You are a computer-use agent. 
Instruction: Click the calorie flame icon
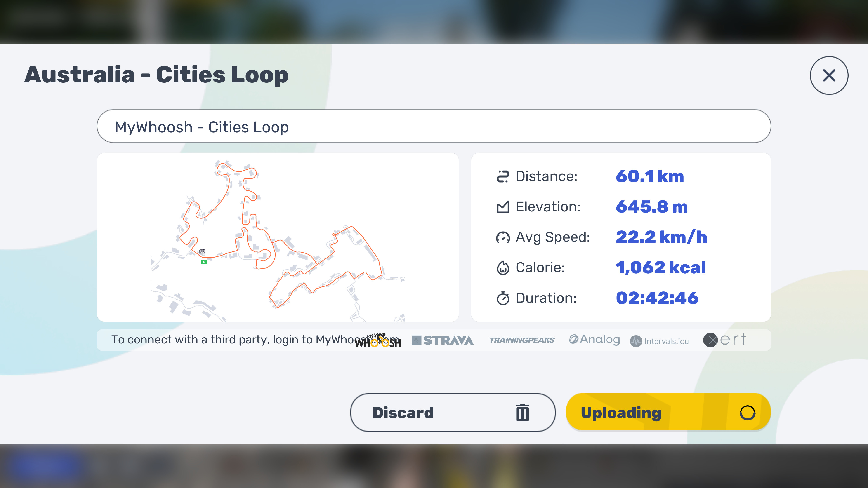click(x=503, y=268)
